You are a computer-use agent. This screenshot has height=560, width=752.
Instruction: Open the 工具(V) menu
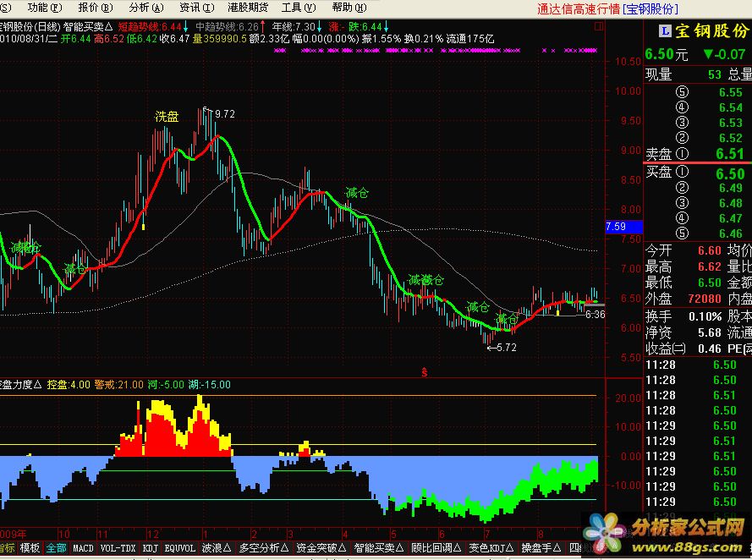299,8
